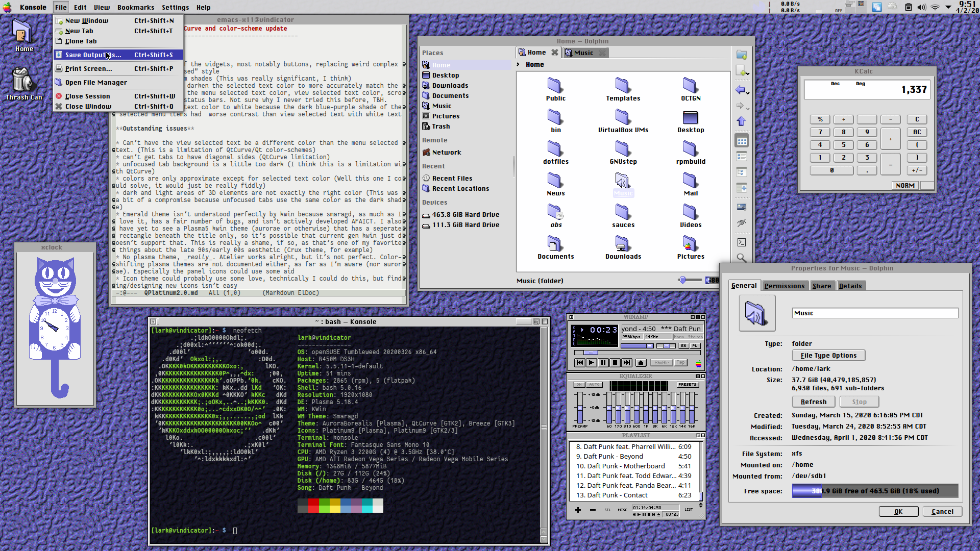The height and width of the screenshot is (551, 980).
Task: Select Print Screen menu entry
Action: point(118,68)
